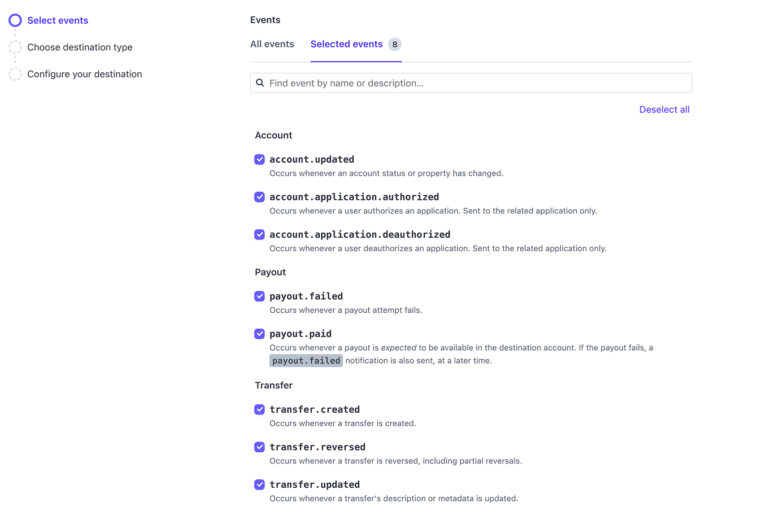
Task: Open the Selected events tab
Action: pos(346,44)
